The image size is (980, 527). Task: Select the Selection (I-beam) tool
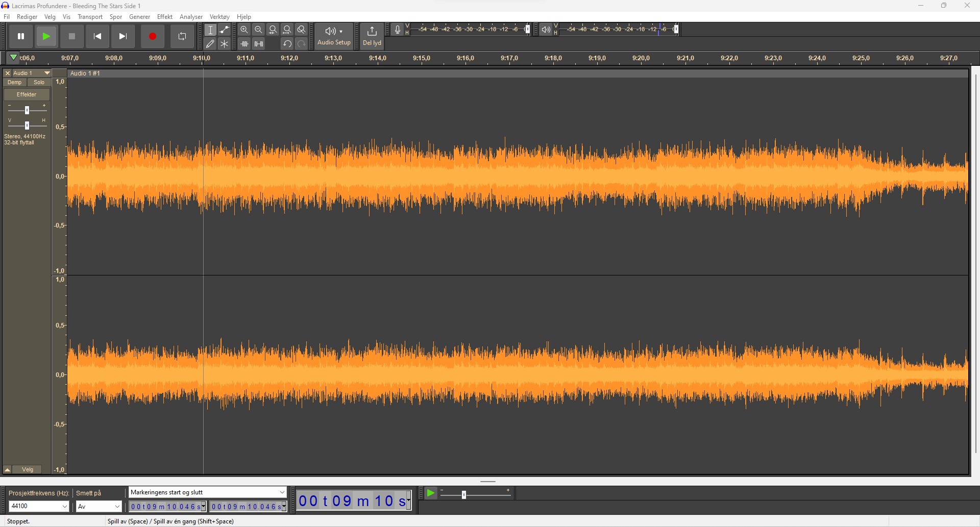pos(210,30)
